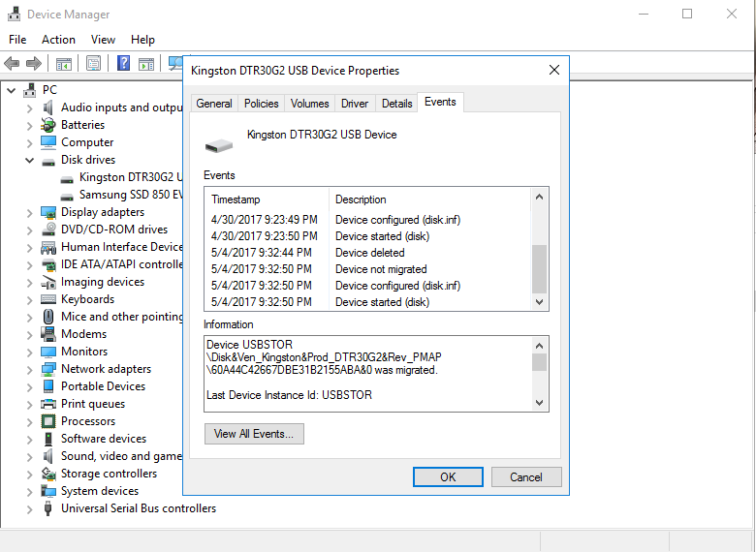Screen dimensions: 756x552
Task: Select the Network adapters icon
Action: (x=48, y=369)
